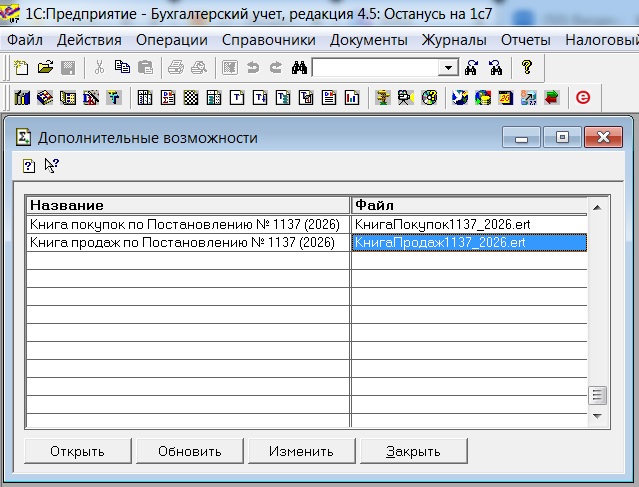Click the Закрыть button
639x487 pixels.
413,451
